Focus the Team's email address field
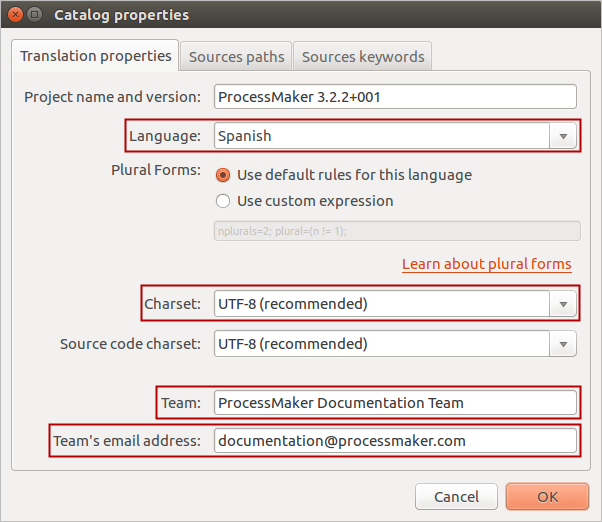Screen dimensions: 602x522 (395, 440)
